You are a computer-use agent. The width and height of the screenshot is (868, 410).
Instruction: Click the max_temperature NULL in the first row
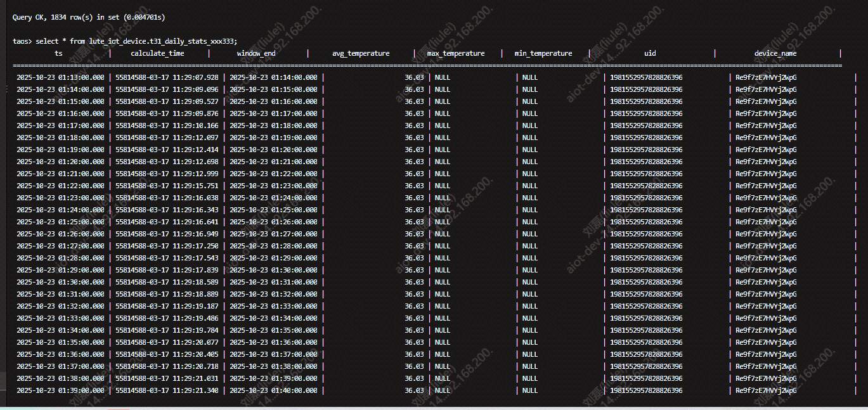click(443, 77)
